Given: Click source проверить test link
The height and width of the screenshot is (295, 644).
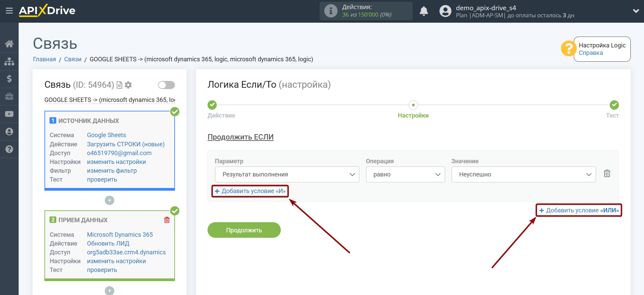Looking at the screenshot, I should coord(102,180).
